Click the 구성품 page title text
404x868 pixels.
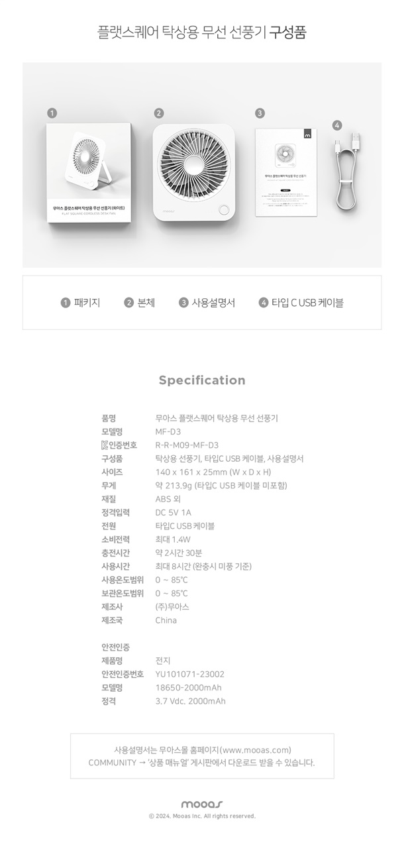tap(288, 32)
